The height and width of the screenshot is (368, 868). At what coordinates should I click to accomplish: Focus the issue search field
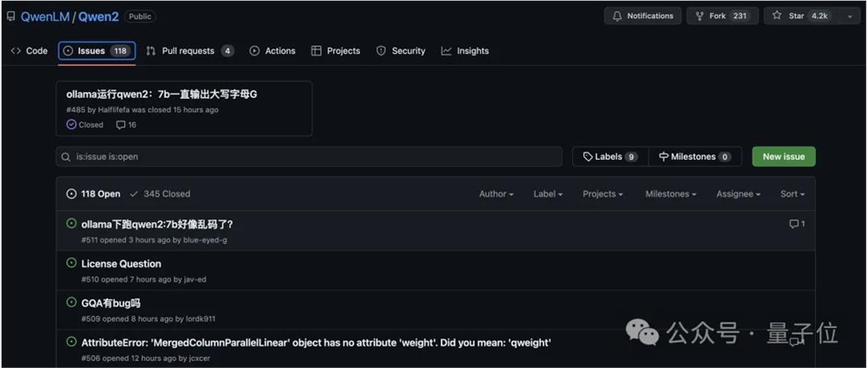point(309,156)
